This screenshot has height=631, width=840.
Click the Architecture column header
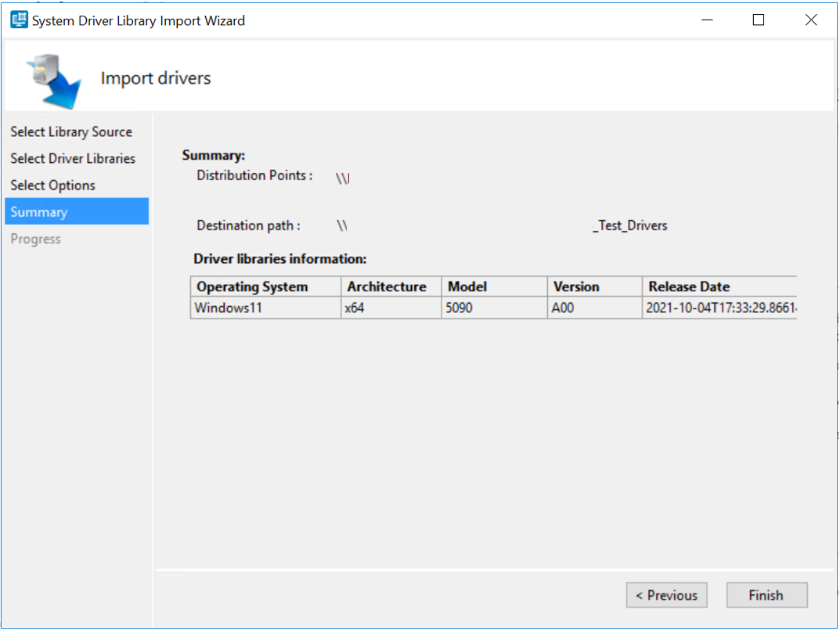[x=389, y=287]
